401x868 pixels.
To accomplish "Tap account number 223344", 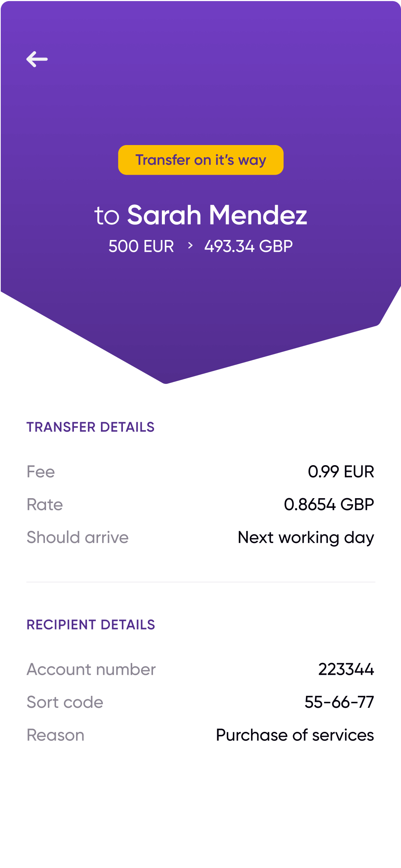I will tap(346, 670).
